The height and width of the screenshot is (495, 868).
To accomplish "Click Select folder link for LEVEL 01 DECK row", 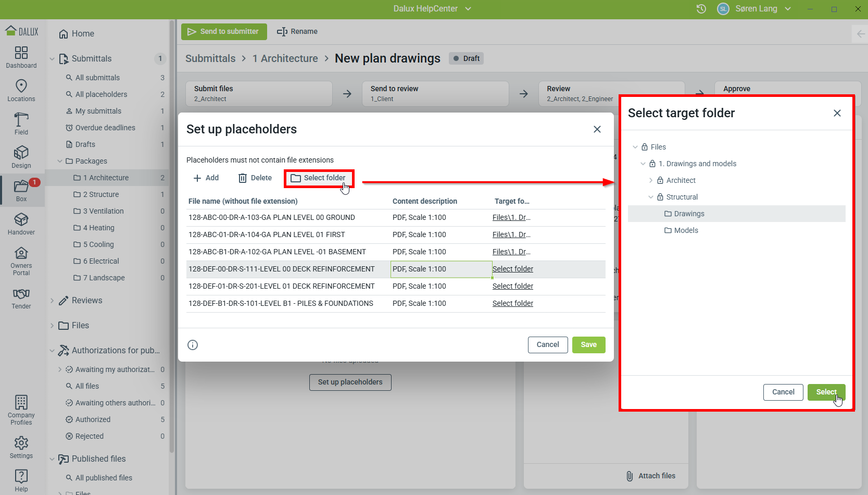I will click(512, 286).
